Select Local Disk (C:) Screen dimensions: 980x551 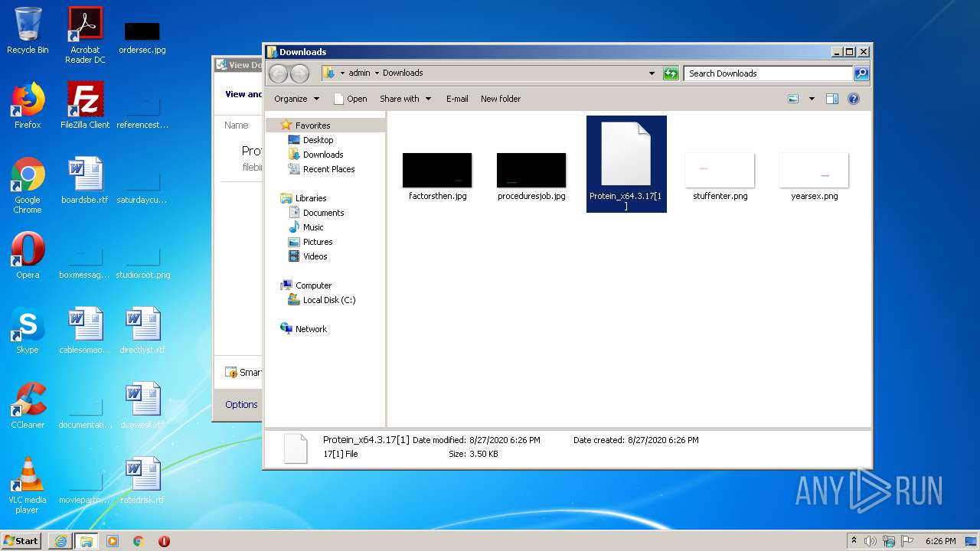coord(328,300)
